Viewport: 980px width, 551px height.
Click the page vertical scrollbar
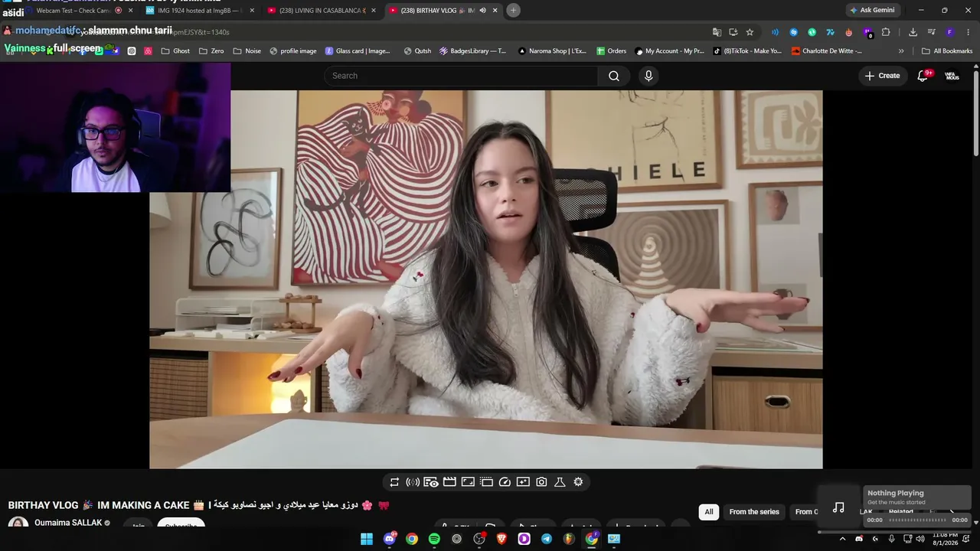click(976, 113)
